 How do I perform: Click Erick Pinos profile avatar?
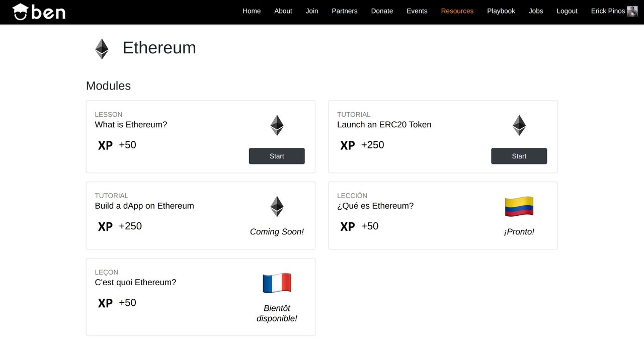coord(632,11)
